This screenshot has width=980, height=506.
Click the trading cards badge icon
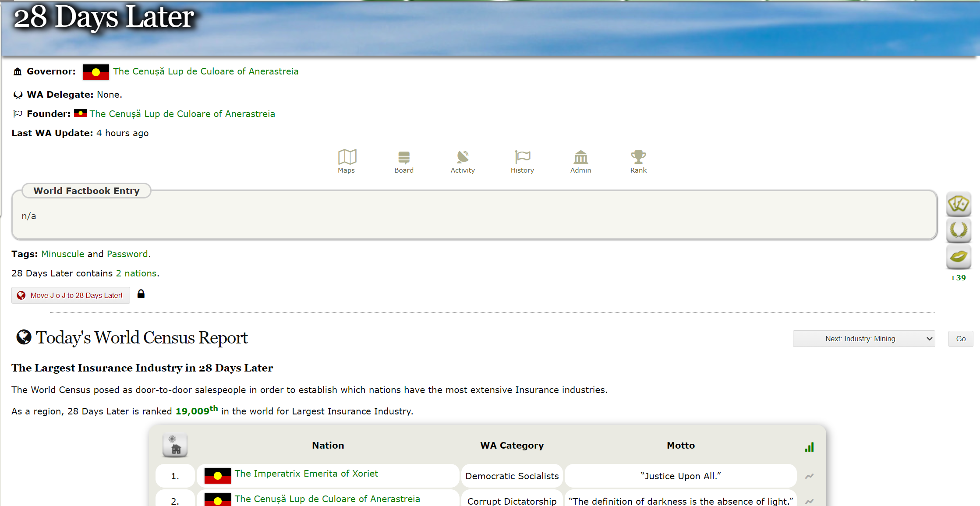pos(958,204)
